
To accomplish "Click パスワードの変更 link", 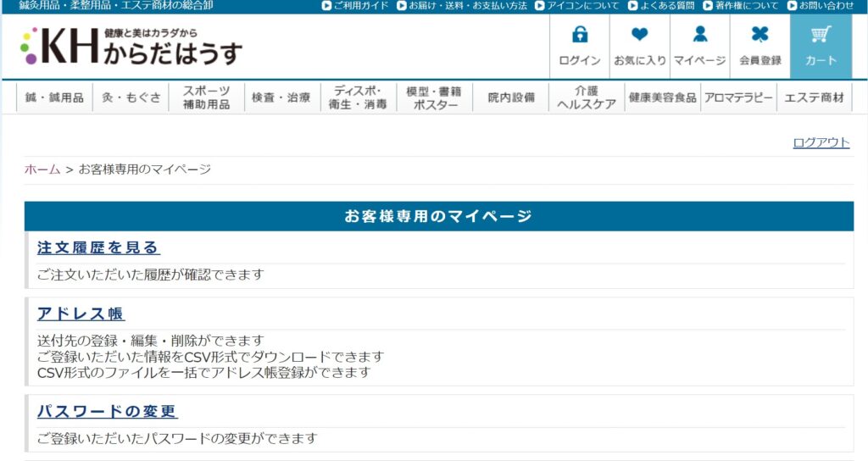I will click(107, 412).
